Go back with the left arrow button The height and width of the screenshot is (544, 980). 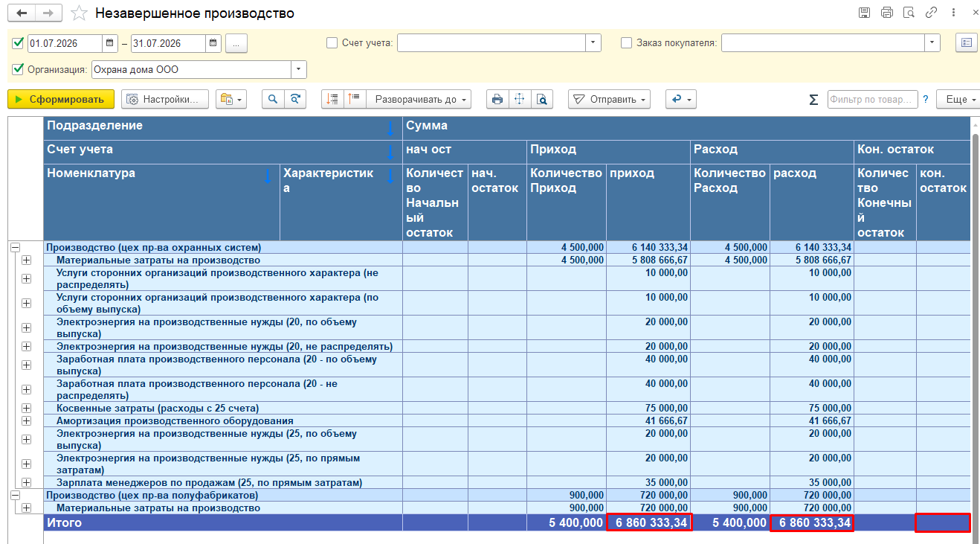point(22,13)
